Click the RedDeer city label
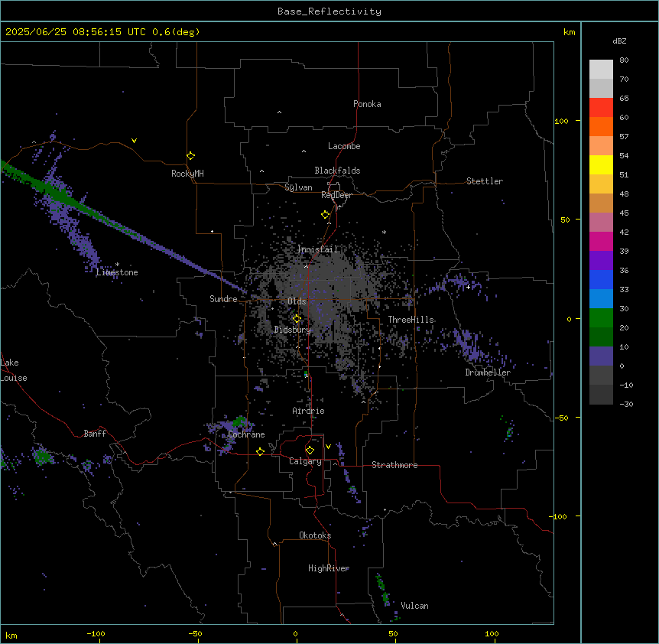Image resolution: width=659 pixels, height=644 pixels. tap(336, 195)
